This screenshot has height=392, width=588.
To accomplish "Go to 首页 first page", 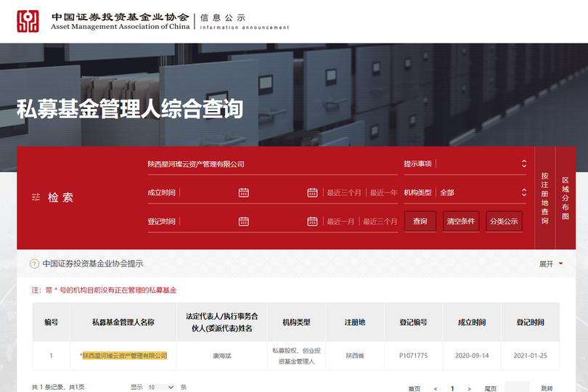I will (x=414, y=388).
